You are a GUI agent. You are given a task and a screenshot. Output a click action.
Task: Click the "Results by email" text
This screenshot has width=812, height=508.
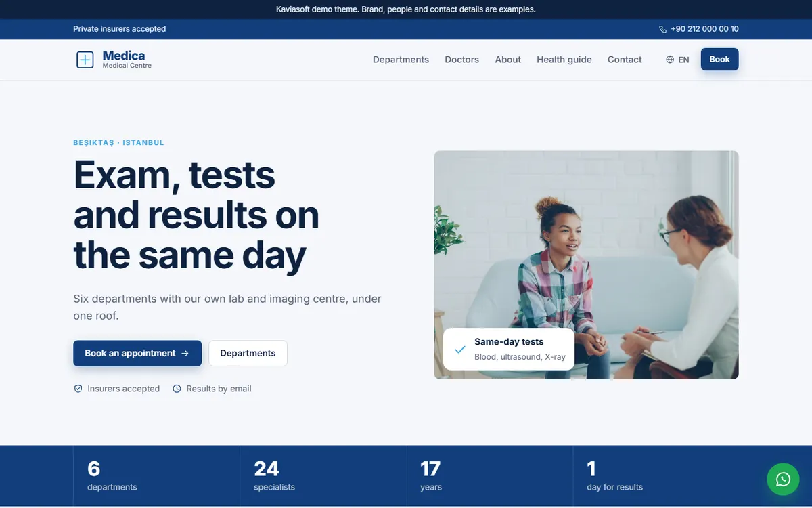click(219, 389)
